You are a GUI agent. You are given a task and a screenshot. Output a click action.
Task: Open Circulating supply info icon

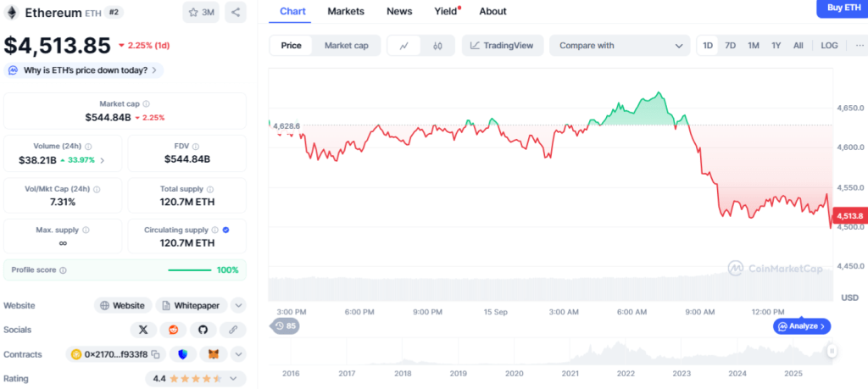(215, 230)
